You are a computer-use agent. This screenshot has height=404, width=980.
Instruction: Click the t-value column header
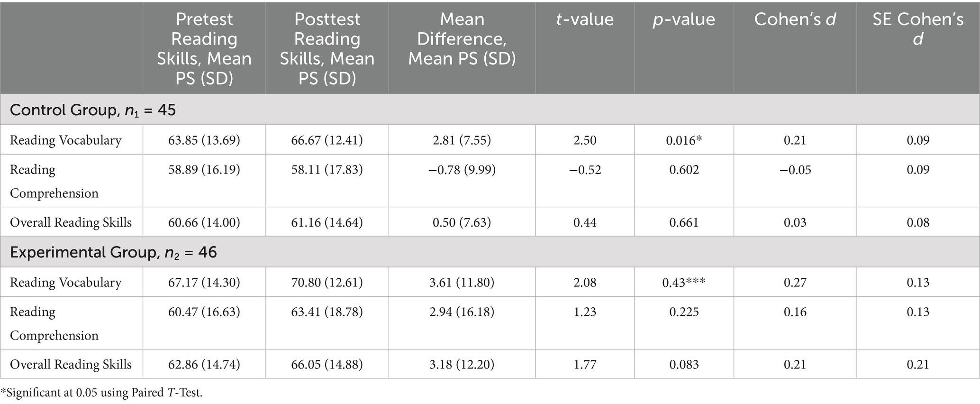pos(585,19)
